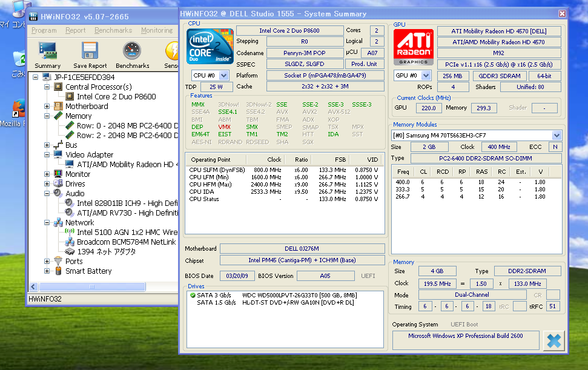Click the Motherboard tree icon
This screenshot has width=588, height=370.
[58, 106]
